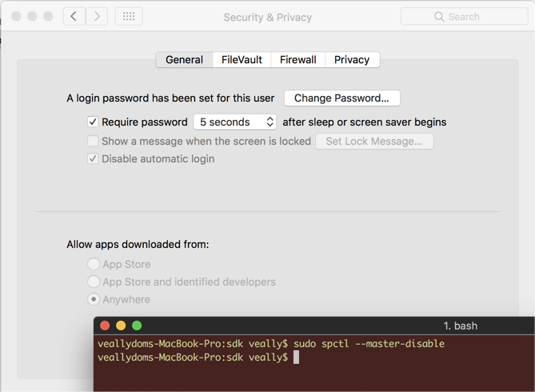535x392 pixels.
Task: Minimize the terminal with yellow button
Action: pyautogui.click(x=121, y=326)
